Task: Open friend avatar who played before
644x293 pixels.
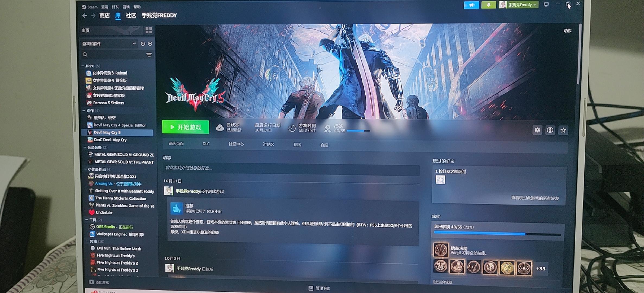Action: [440, 180]
